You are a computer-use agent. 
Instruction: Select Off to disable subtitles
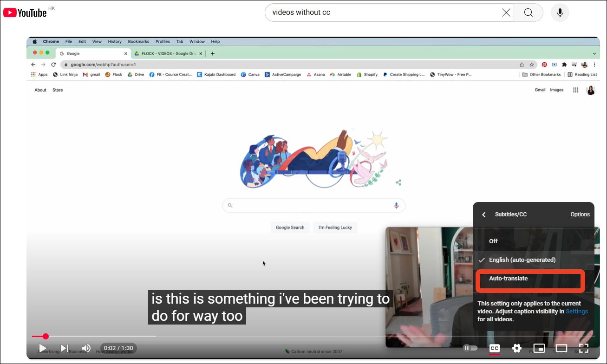click(493, 241)
